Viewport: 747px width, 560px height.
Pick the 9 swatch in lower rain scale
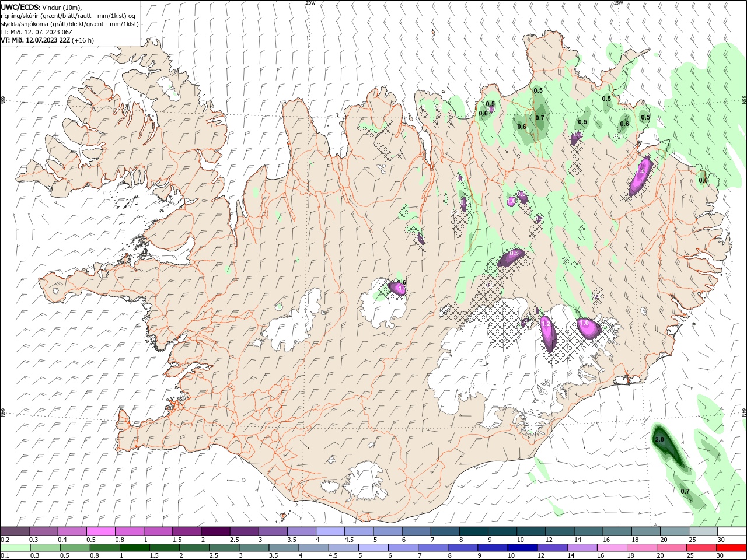click(492, 548)
